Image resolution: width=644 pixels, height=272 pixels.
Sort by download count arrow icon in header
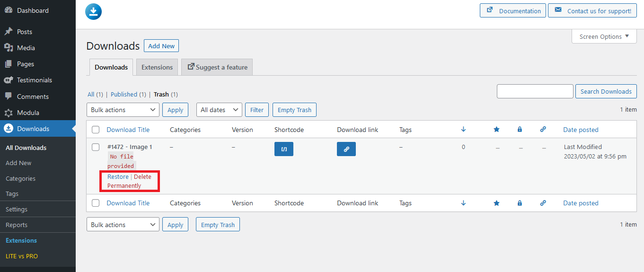point(463,130)
